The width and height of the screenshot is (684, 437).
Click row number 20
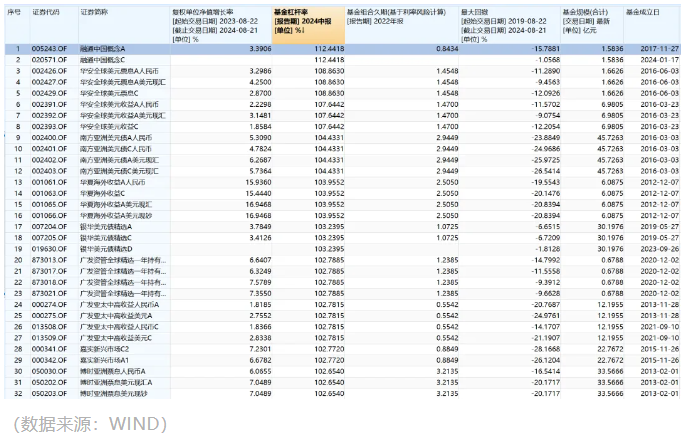pyautogui.click(x=18, y=260)
